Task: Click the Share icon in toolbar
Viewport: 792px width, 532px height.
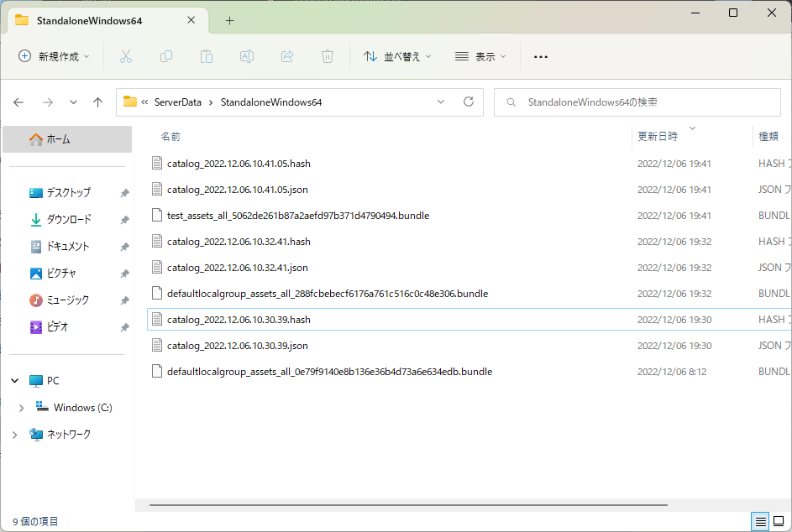Action: (287, 56)
